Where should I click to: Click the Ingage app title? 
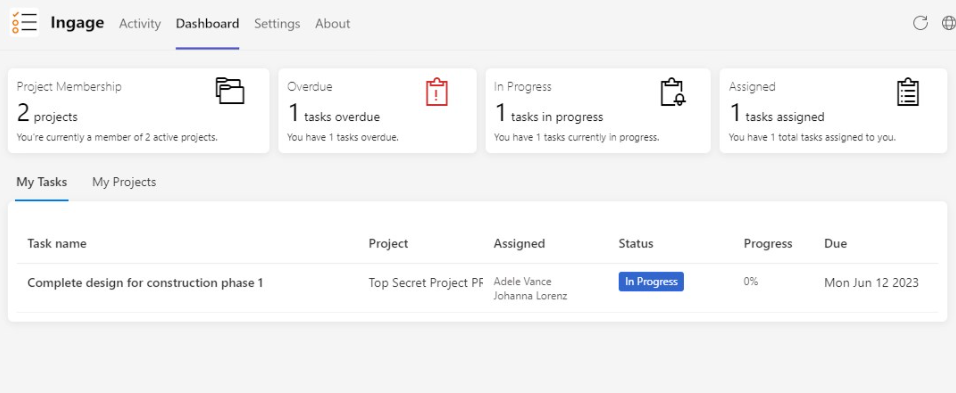click(x=77, y=23)
